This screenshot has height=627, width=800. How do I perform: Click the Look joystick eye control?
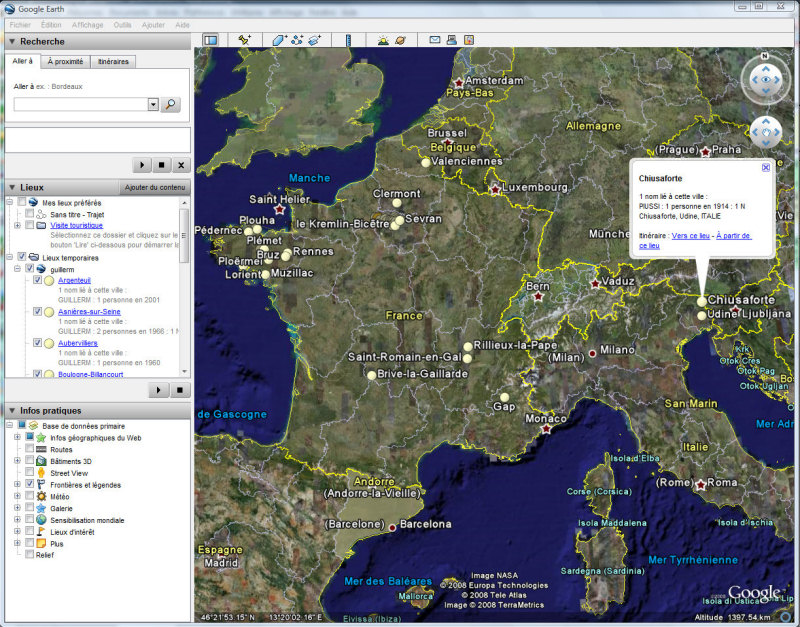coord(765,80)
